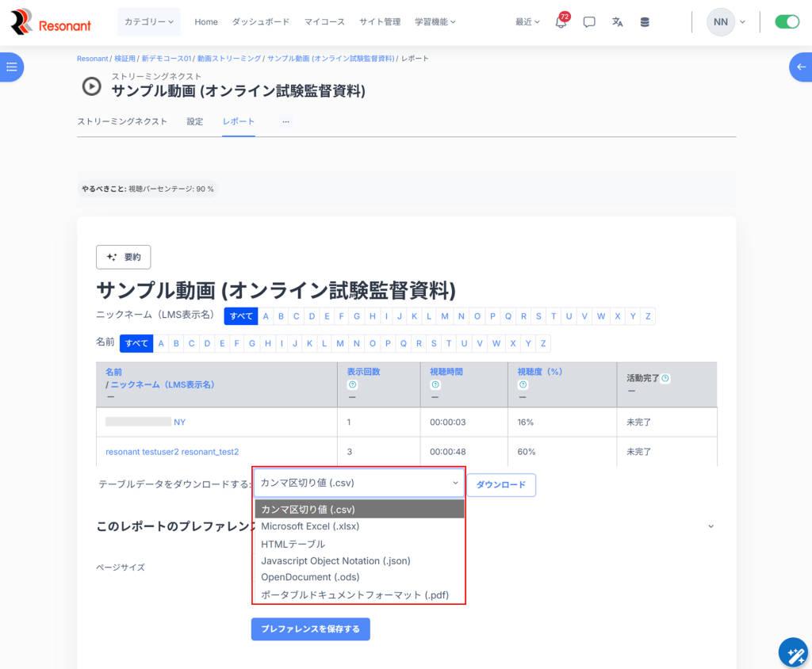Click プレファレンスを保存する button
Screen dimensions: 812x669
point(310,629)
